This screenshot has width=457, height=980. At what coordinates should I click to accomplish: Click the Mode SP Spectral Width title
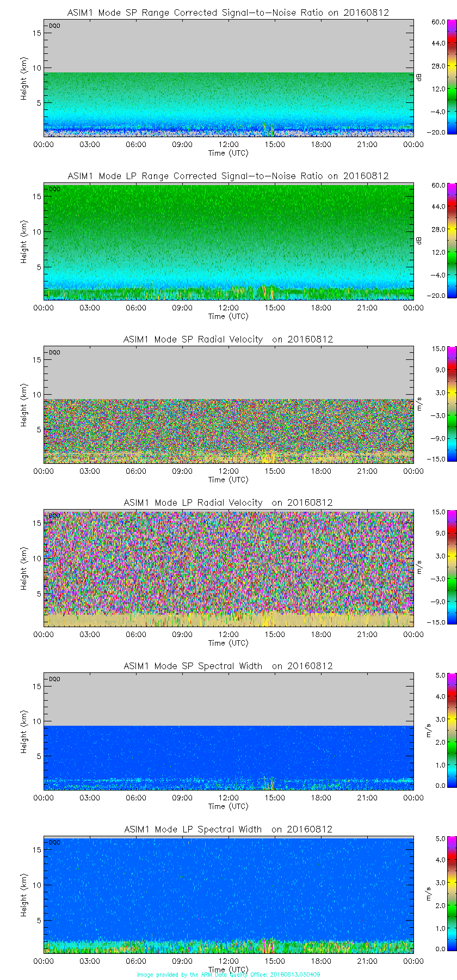coord(228,666)
